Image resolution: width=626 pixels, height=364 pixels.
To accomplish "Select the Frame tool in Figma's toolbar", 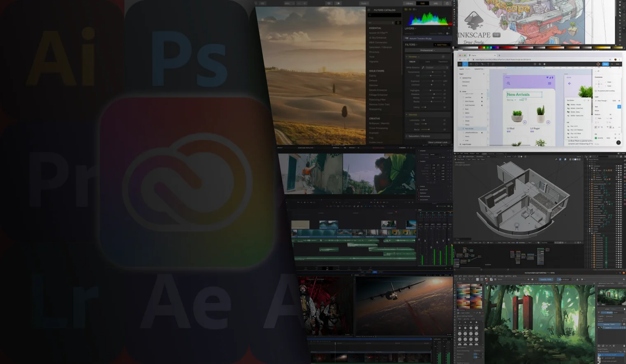I will 471,64.
